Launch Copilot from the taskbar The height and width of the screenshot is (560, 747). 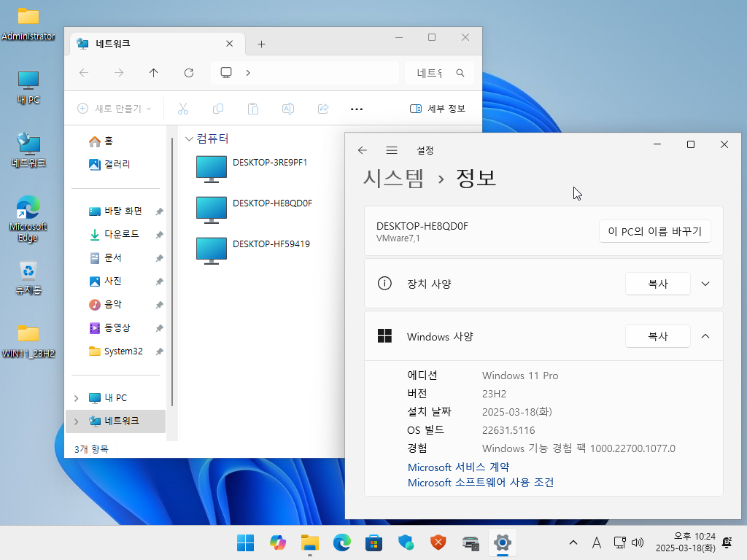pos(278,542)
